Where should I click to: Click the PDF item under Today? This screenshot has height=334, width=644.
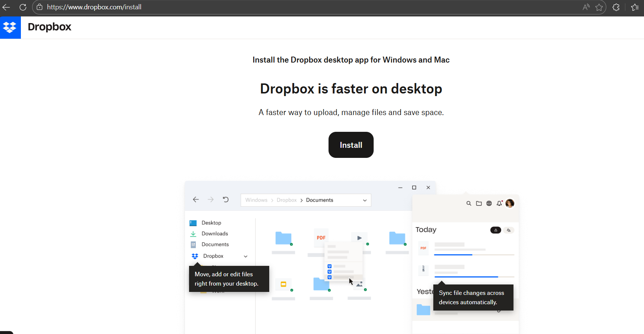coord(423,248)
